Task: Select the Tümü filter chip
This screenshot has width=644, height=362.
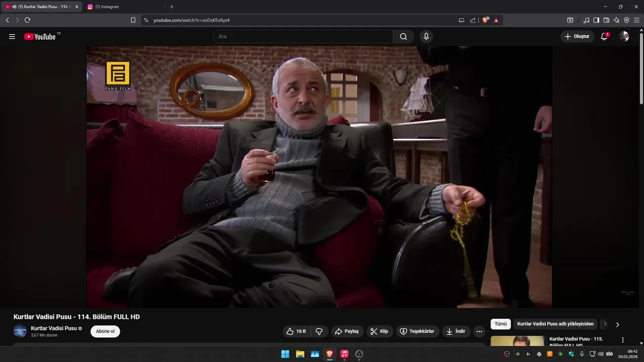Action: [501, 324]
